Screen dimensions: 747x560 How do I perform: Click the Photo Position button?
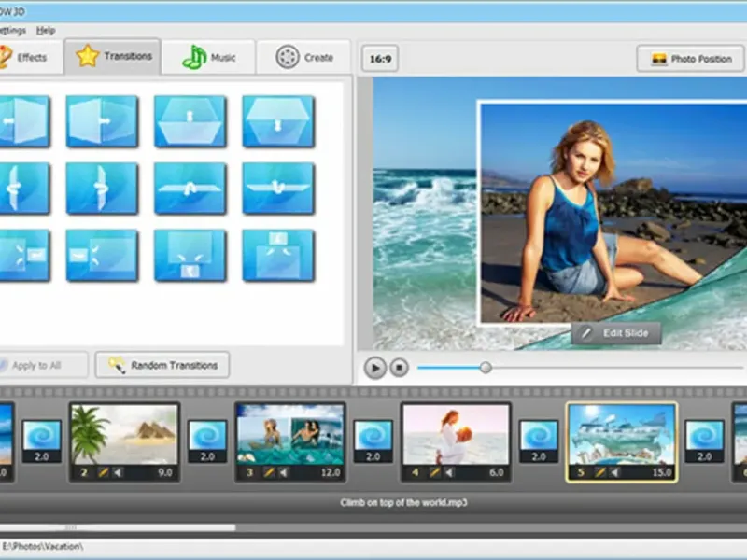(690, 59)
